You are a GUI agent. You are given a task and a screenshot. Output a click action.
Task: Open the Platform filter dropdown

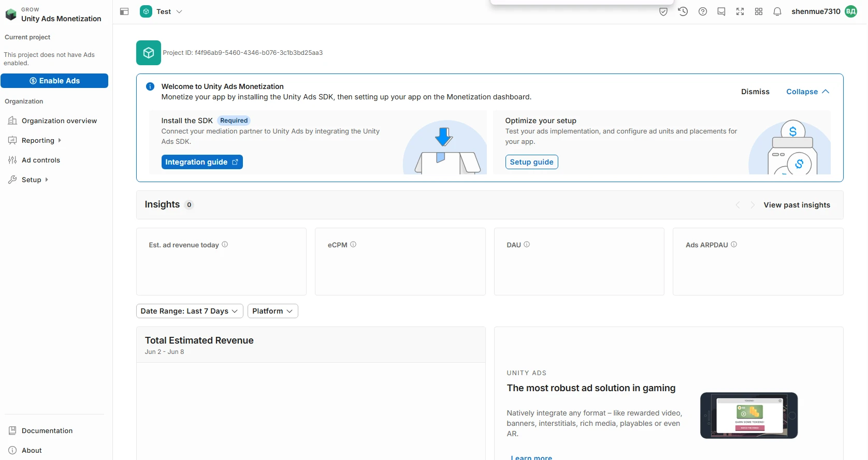pyautogui.click(x=273, y=311)
